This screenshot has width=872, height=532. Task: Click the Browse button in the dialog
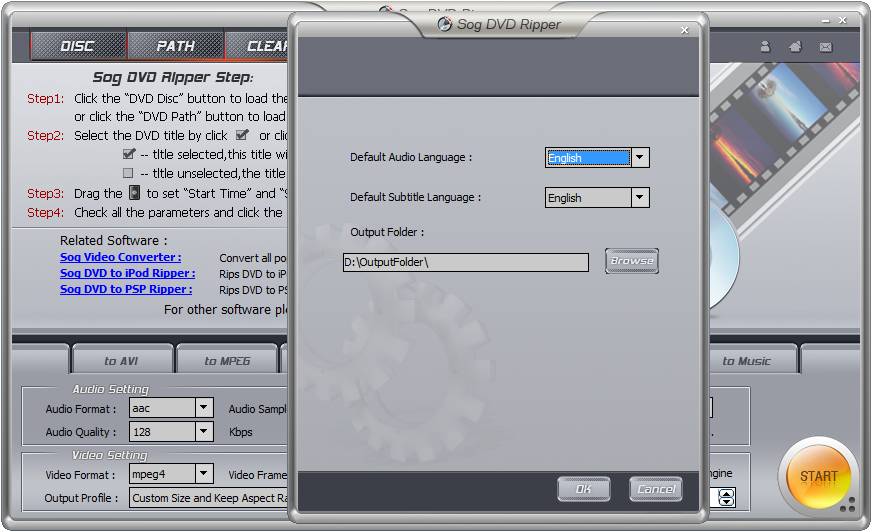pyautogui.click(x=632, y=261)
